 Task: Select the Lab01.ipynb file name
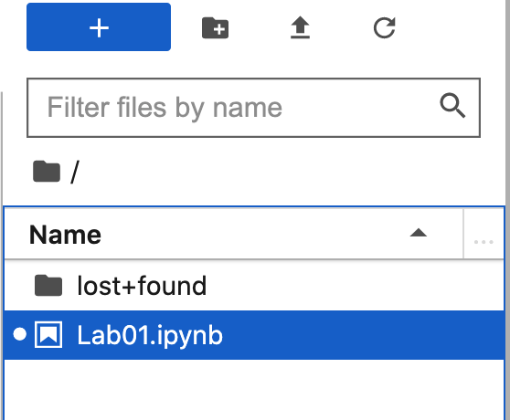tap(150, 335)
